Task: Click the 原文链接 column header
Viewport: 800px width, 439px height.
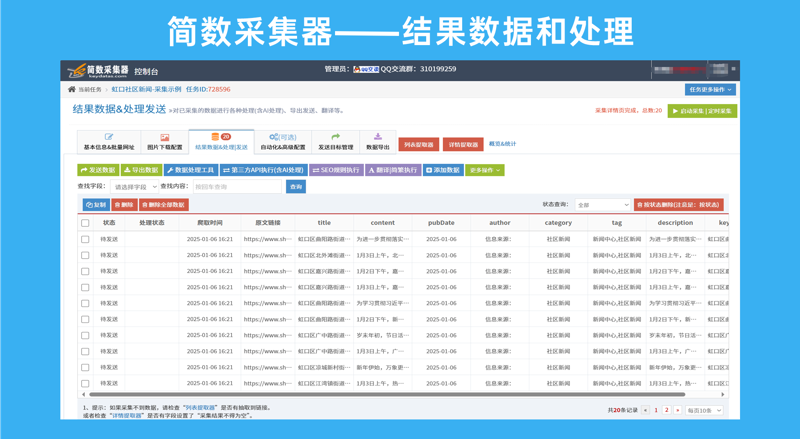Action: (268, 223)
